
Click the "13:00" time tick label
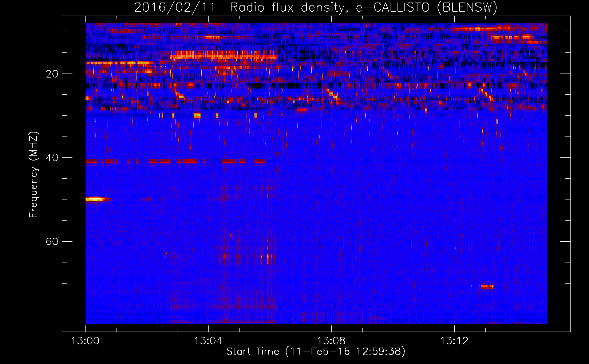pos(85,341)
